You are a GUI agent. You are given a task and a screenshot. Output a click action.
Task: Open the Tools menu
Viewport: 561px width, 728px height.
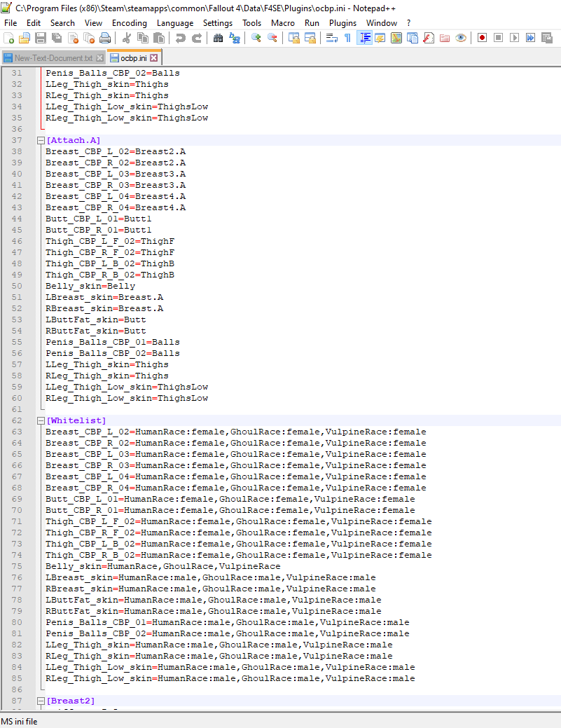pos(252,22)
